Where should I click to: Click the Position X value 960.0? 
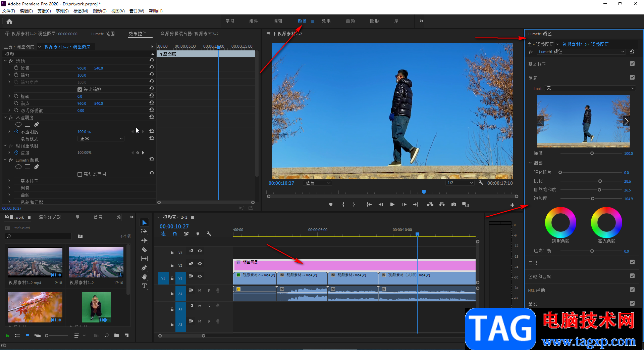(82, 68)
